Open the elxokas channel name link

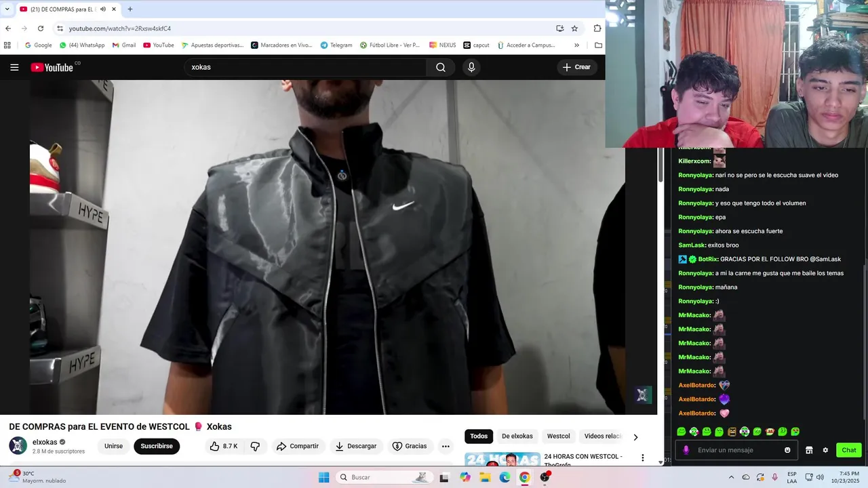45,442
